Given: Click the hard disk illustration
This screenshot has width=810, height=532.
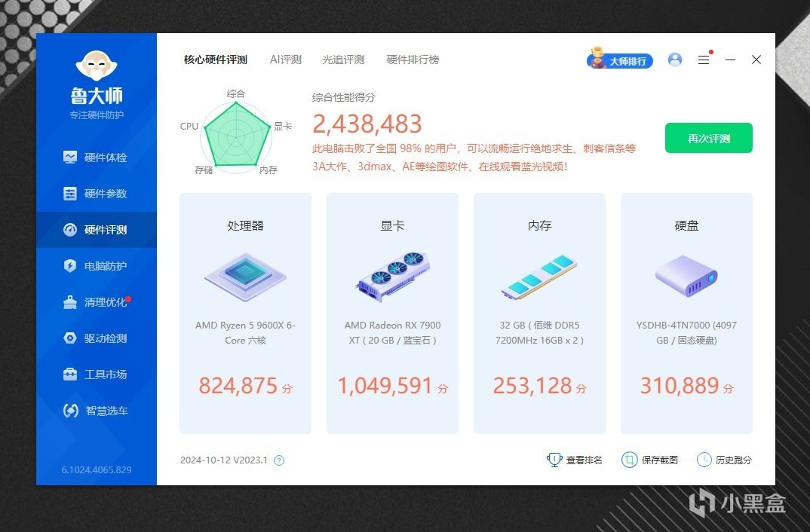Looking at the screenshot, I should (x=686, y=276).
